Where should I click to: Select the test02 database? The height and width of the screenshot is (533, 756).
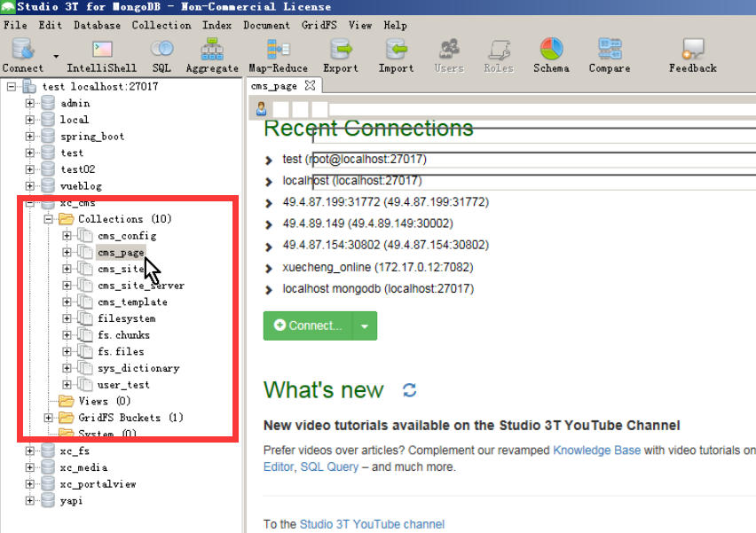77,169
